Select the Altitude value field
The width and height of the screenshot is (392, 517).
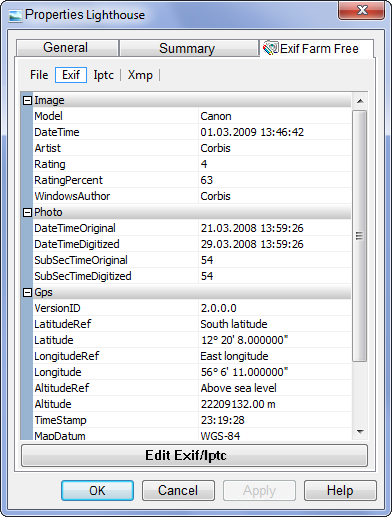275,404
